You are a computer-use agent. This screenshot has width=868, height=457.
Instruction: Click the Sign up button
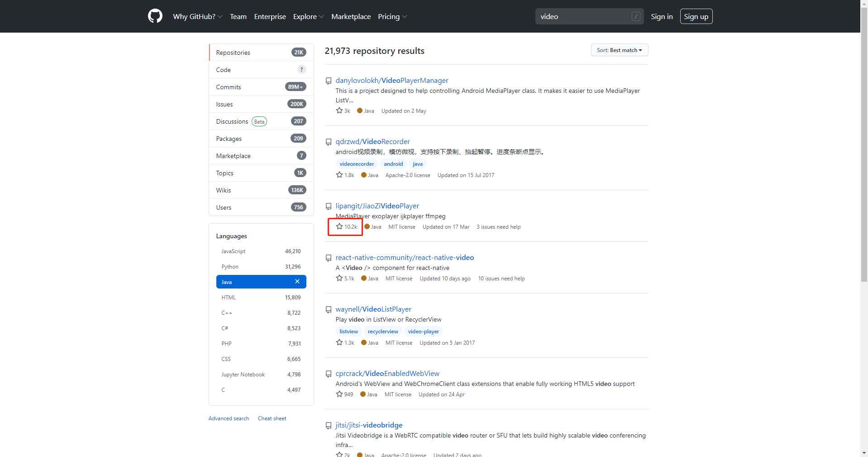click(x=696, y=16)
